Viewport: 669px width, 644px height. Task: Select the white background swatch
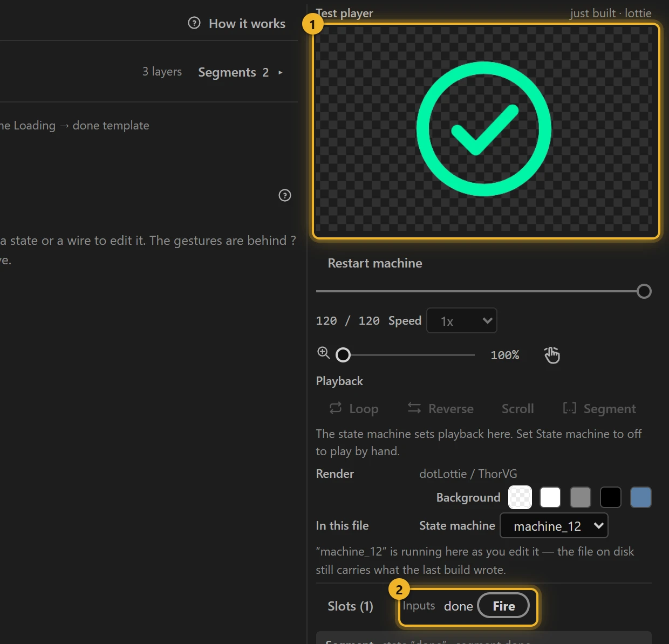[x=550, y=497]
